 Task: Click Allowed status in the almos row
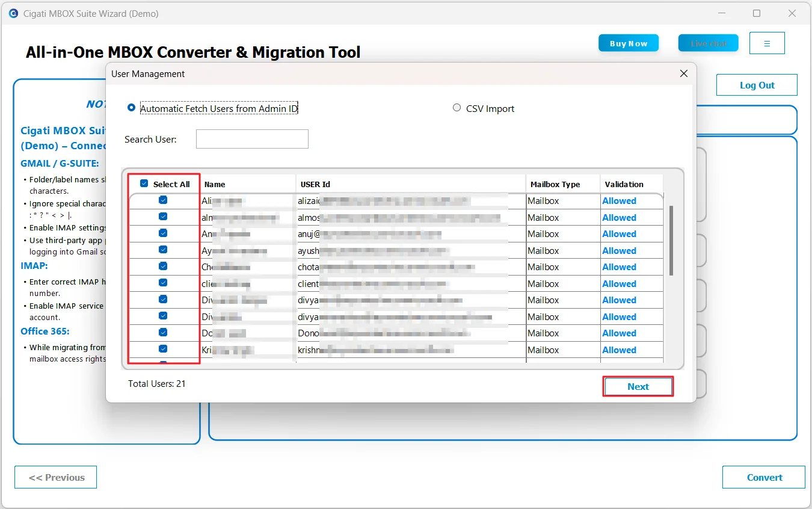619,218
